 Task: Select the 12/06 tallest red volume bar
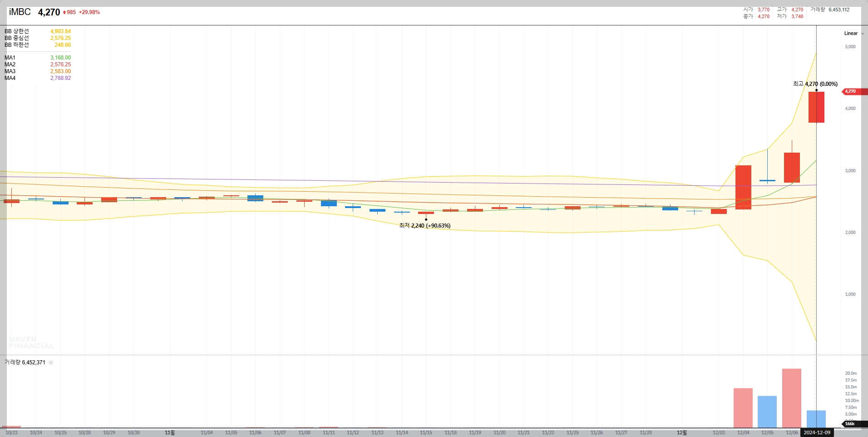(x=792, y=398)
